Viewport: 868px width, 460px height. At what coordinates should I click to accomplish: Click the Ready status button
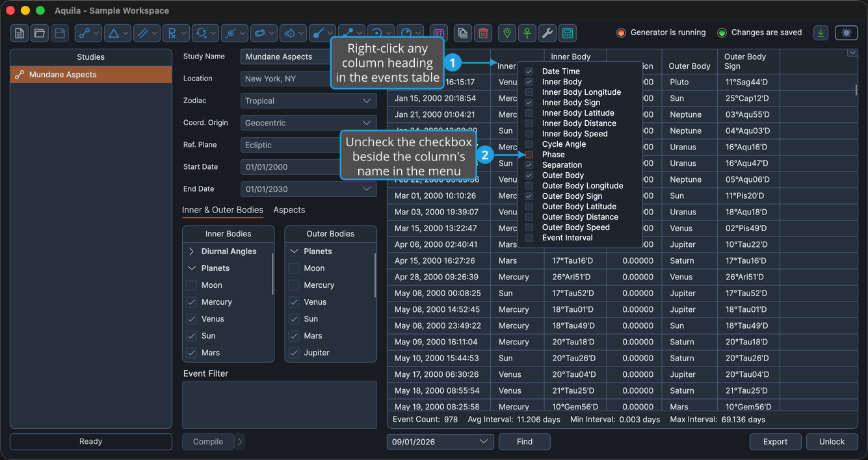click(91, 442)
